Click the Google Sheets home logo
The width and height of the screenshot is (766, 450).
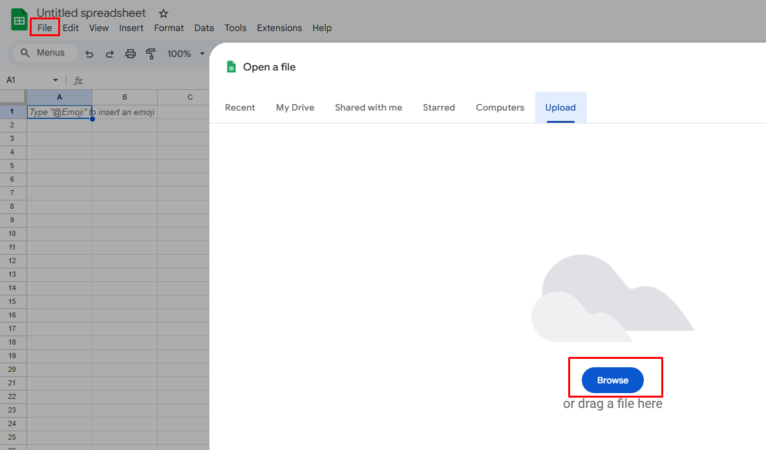click(x=19, y=19)
